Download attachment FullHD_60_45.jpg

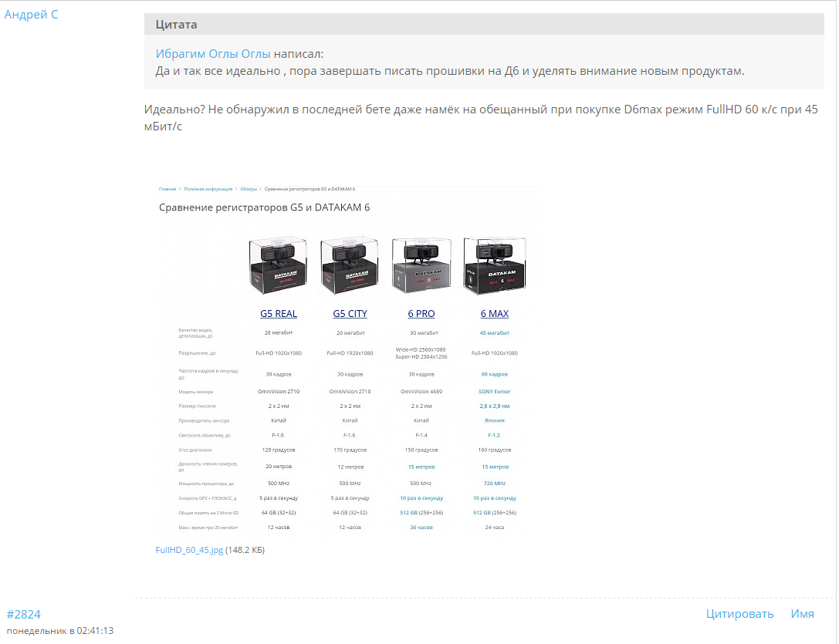[189, 550]
